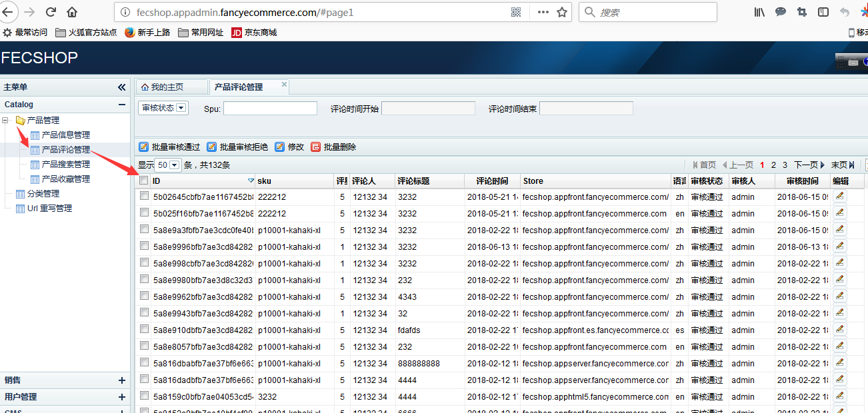Click the browser home icon

click(72, 12)
